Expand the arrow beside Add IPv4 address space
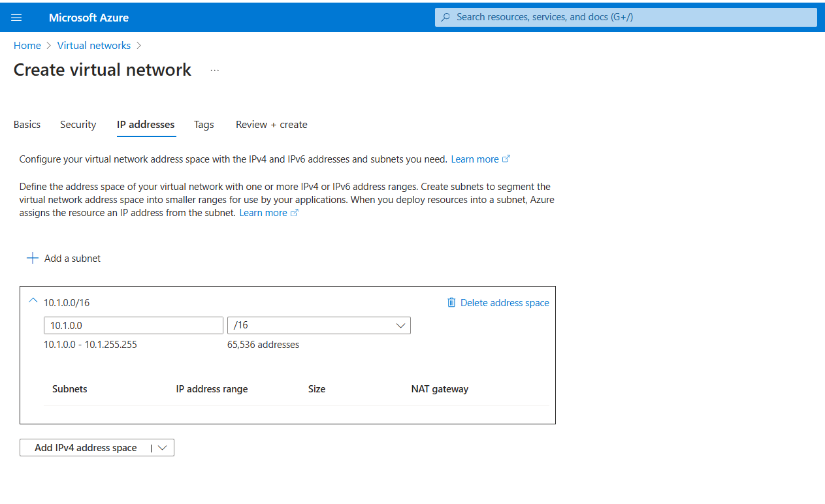This screenshot has height=504, width=825. [163, 448]
